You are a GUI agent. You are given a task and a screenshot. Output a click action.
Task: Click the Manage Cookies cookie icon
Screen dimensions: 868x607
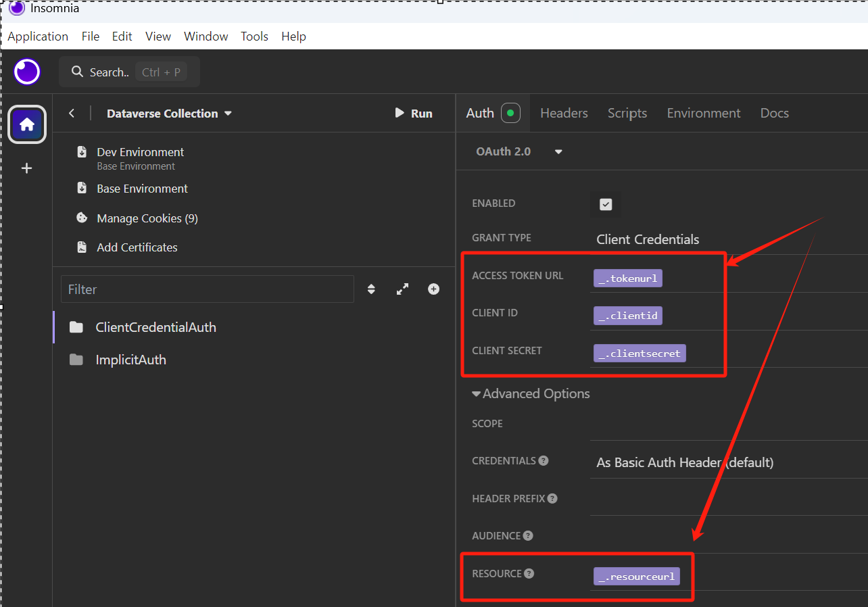point(82,218)
